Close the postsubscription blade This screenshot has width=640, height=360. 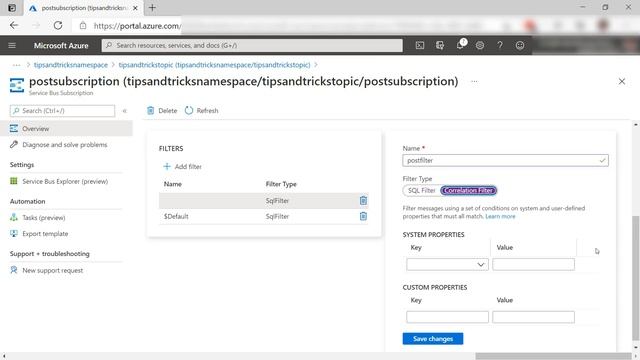(622, 81)
